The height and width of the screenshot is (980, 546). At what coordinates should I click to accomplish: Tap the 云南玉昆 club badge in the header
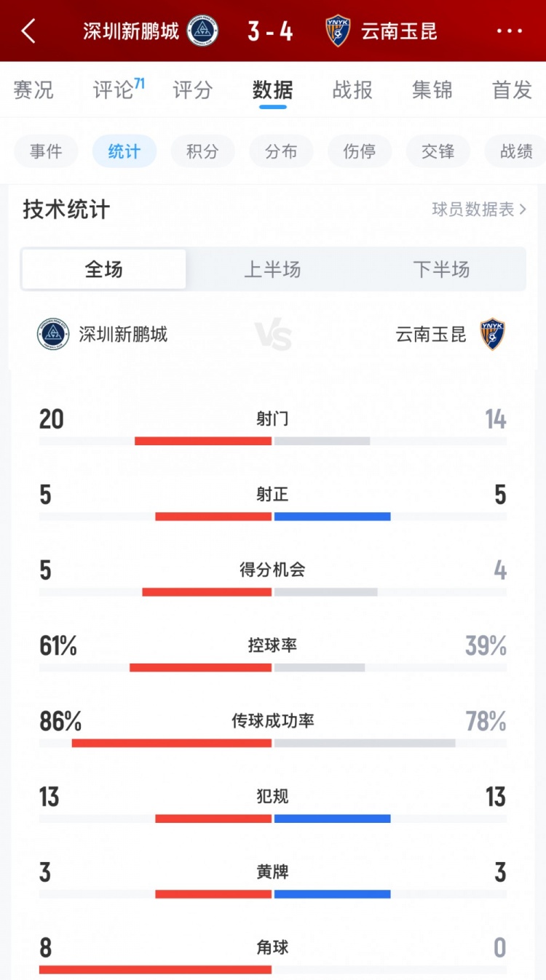tap(336, 32)
